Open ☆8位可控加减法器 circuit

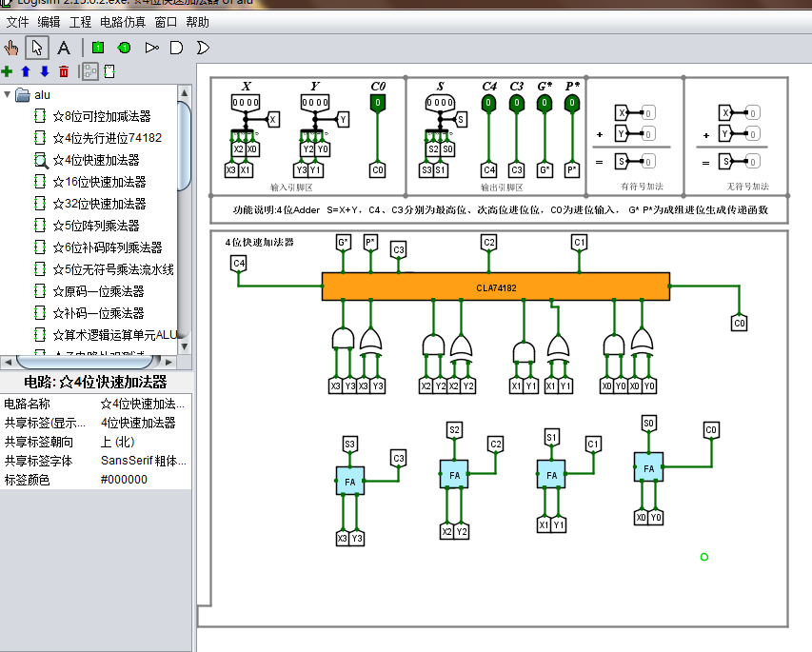[102, 116]
